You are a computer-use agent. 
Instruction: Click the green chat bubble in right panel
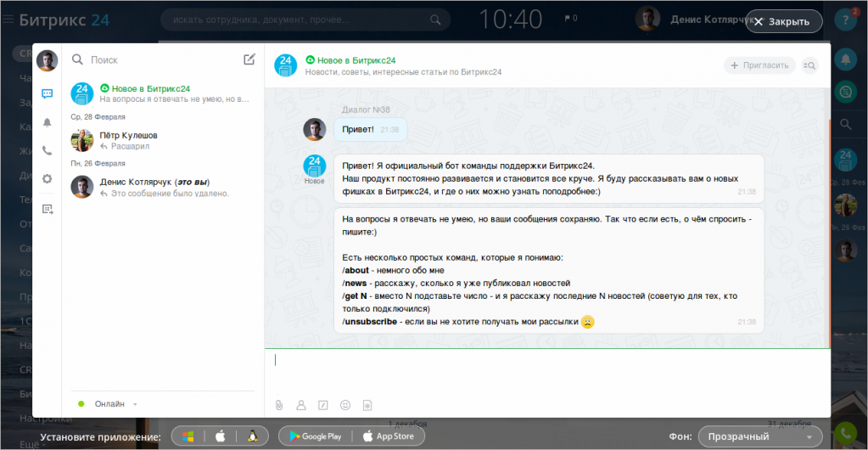pyautogui.click(x=845, y=91)
